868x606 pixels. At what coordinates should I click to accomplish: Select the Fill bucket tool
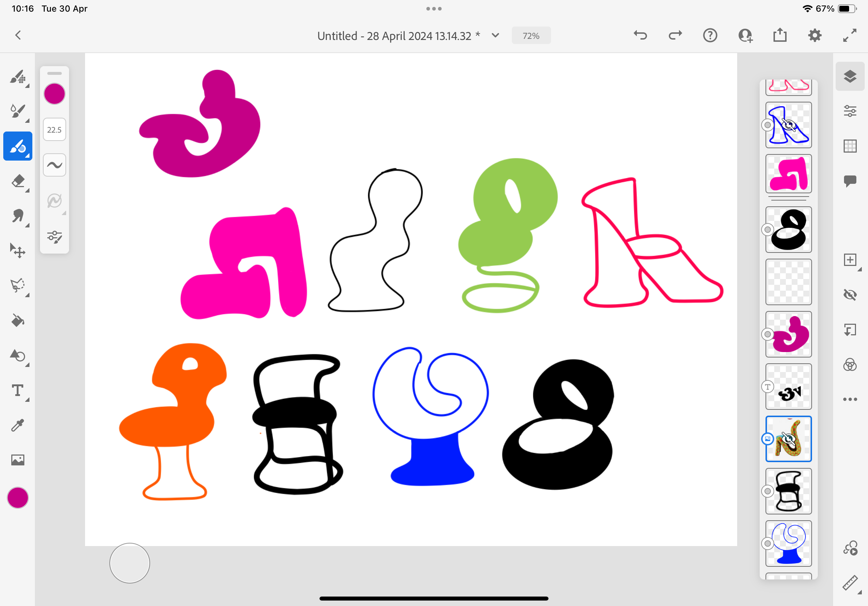point(18,320)
